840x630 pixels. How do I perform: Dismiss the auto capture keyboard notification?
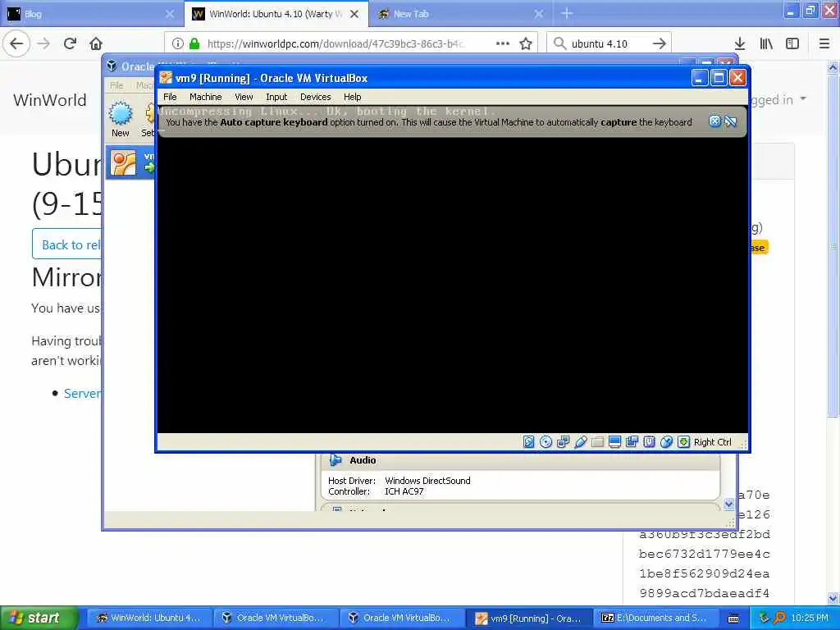(x=714, y=121)
